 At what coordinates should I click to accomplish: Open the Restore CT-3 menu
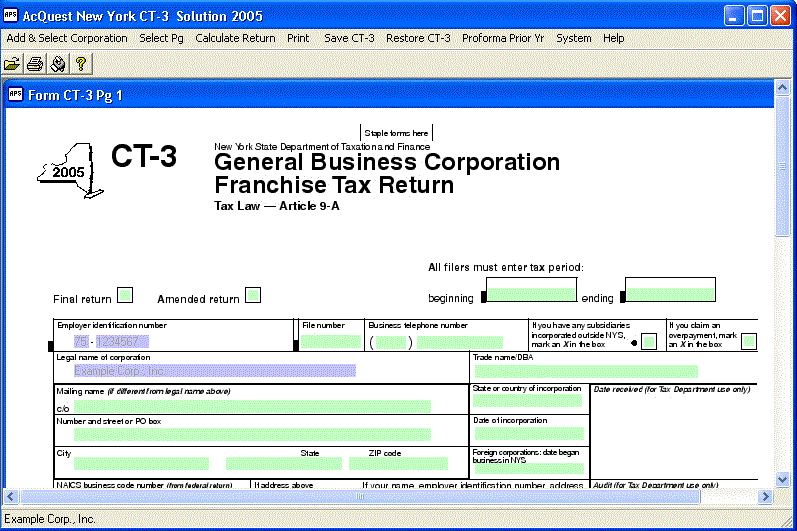418,38
